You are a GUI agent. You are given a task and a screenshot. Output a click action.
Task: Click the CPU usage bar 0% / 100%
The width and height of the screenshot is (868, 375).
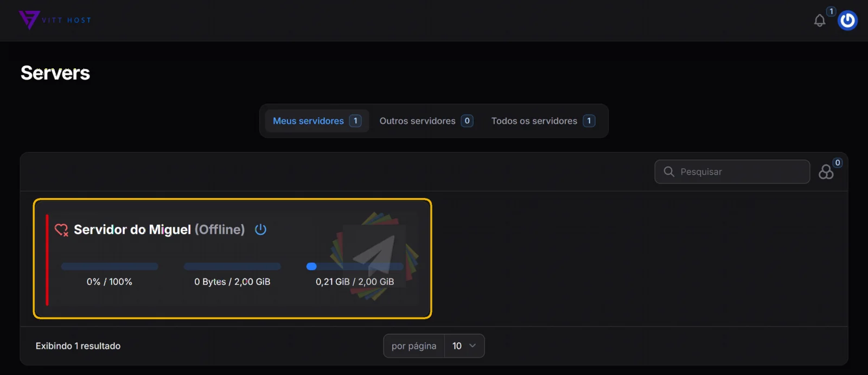click(x=110, y=266)
